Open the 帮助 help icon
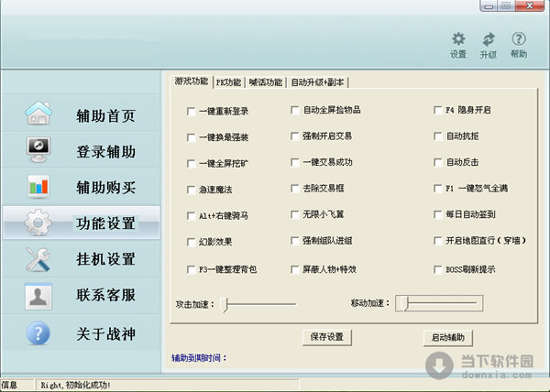Image resolution: width=550 pixels, height=392 pixels. [519, 39]
